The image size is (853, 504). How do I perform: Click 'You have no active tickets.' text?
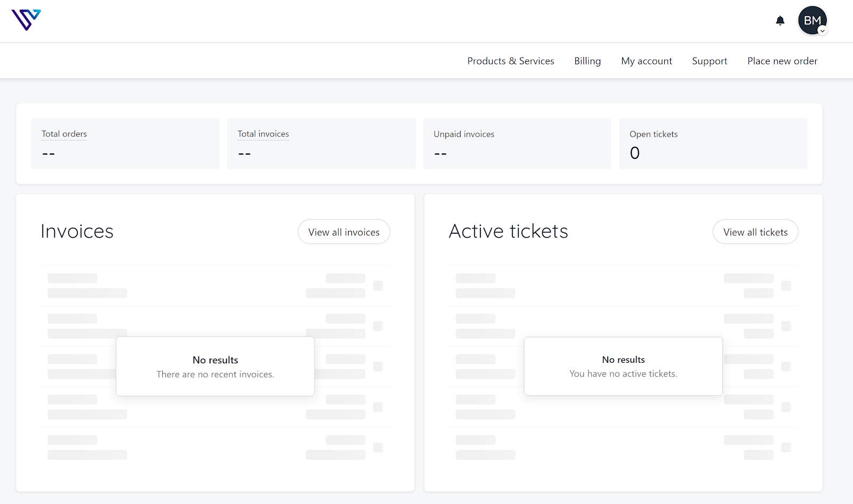(x=623, y=374)
